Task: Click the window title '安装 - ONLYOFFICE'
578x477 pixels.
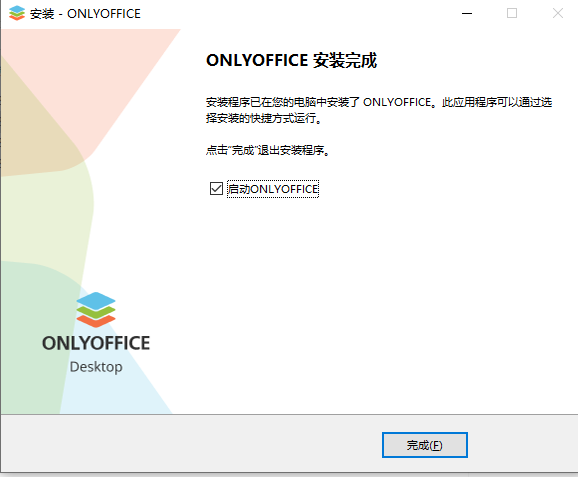Action: coord(85,14)
